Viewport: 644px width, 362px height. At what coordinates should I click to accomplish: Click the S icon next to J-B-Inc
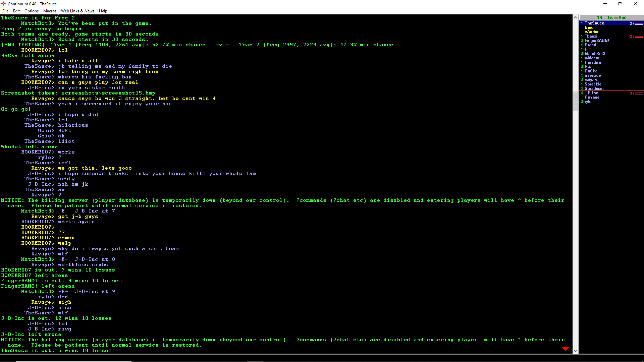[582, 93]
